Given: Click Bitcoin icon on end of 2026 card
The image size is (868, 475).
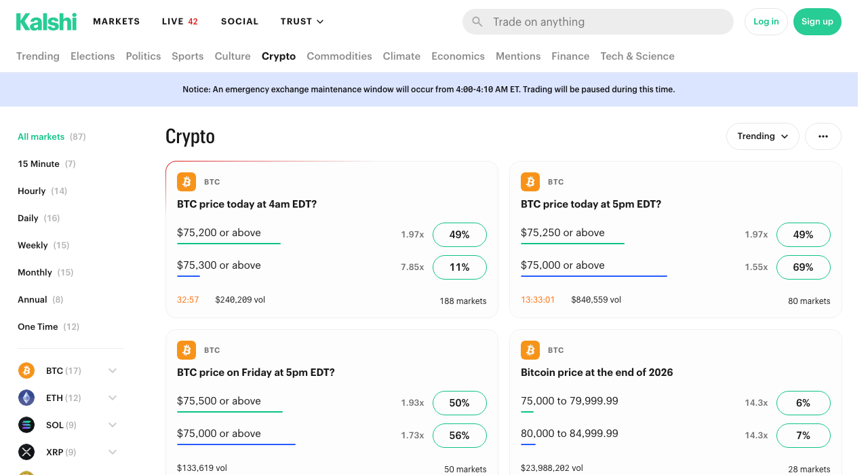Looking at the screenshot, I should coord(530,350).
